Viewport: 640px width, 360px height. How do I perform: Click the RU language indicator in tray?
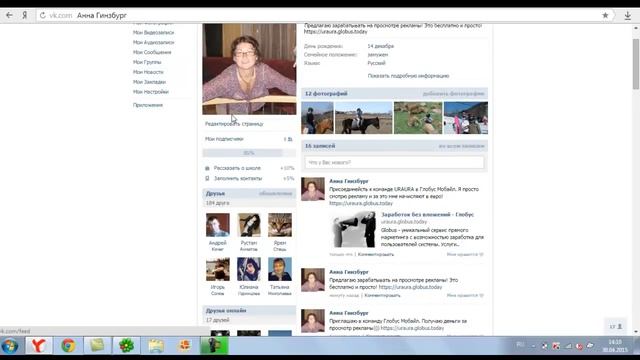520,345
